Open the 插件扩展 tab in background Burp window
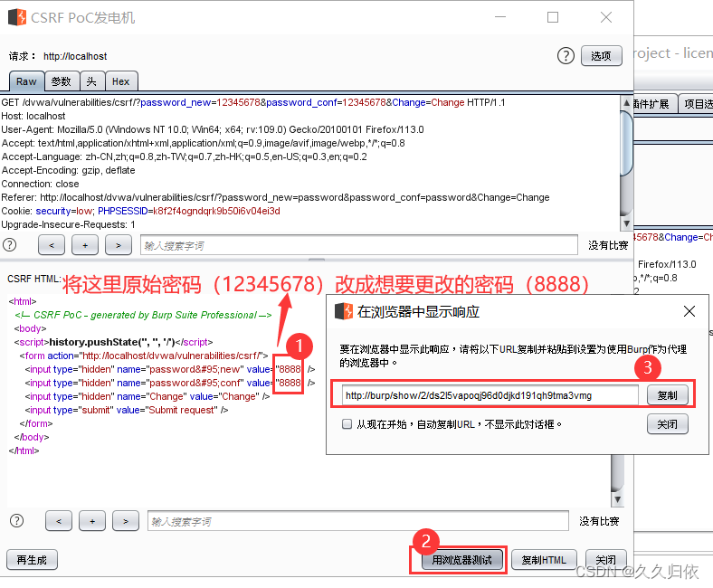This screenshot has width=713, height=588. 653,104
